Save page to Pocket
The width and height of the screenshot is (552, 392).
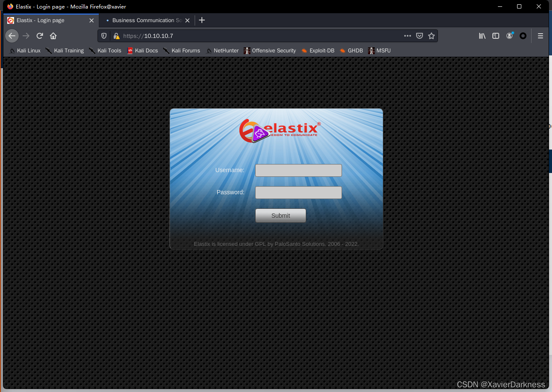[x=420, y=36]
